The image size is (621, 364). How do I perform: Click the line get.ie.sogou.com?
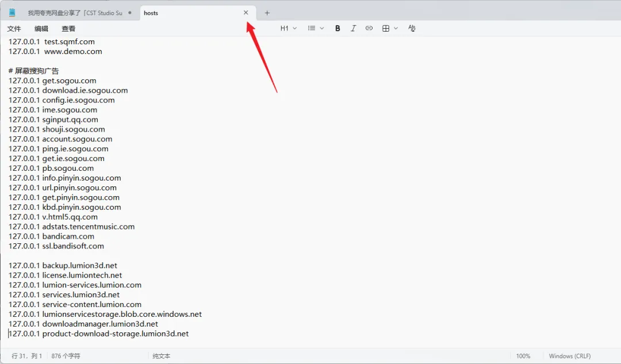pos(56,159)
